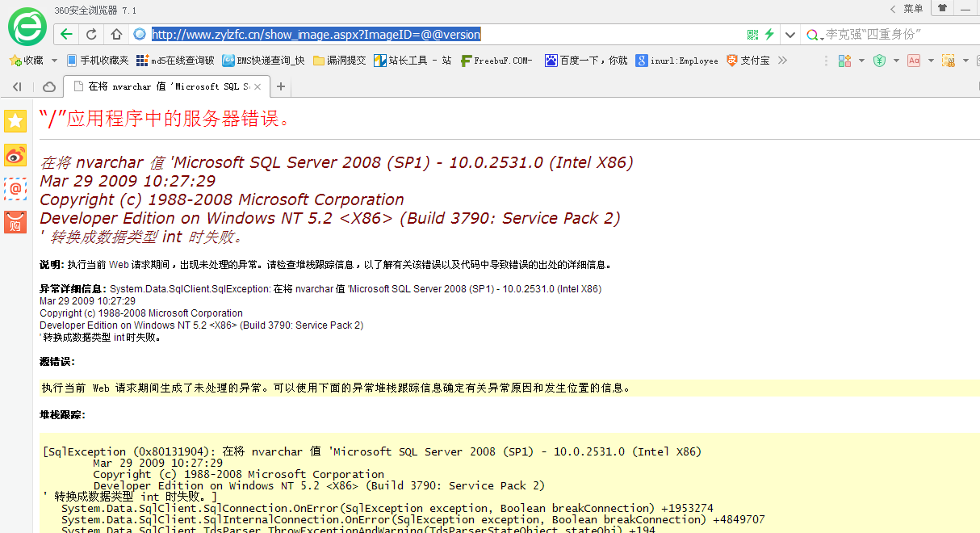Screen dimensions: 980x533
Task: Open the orange shopping icon in the sidebar
Action: point(15,222)
